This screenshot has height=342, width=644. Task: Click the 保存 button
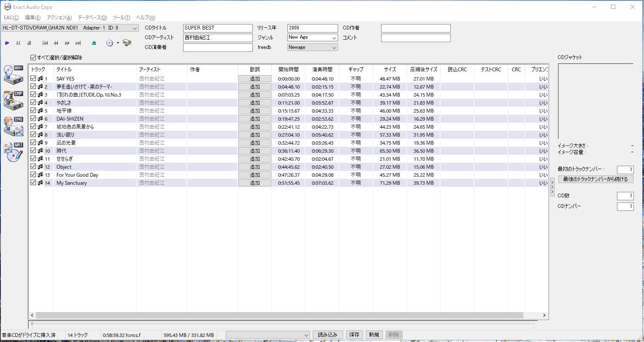(354, 335)
